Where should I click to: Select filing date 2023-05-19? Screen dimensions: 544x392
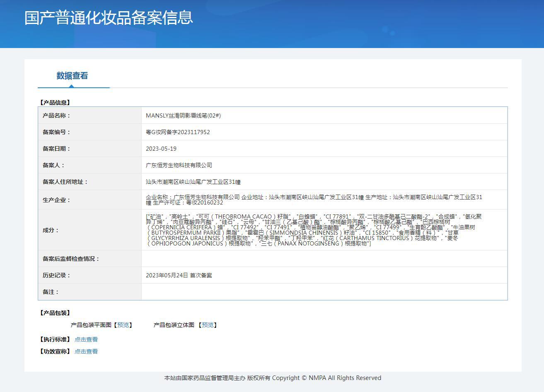(161, 149)
